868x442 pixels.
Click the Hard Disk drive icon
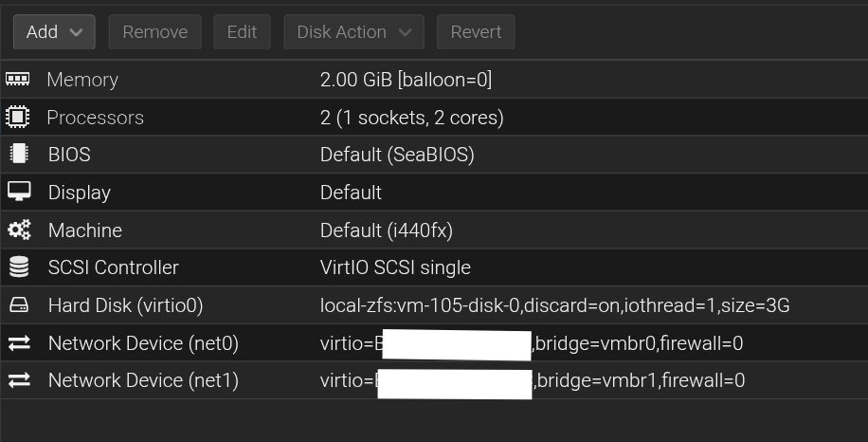pyautogui.click(x=18, y=305)
